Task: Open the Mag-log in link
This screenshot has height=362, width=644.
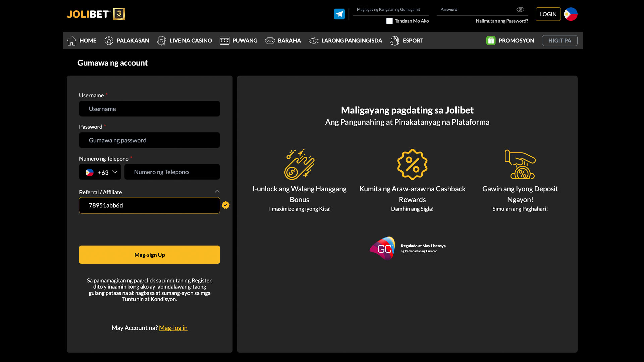Action: (x=173, y=328)
